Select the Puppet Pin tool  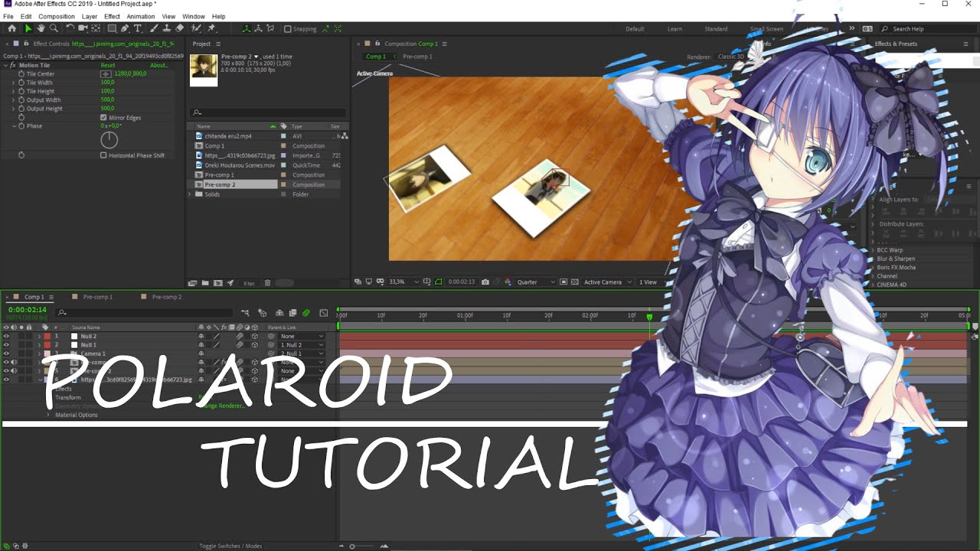211,28
